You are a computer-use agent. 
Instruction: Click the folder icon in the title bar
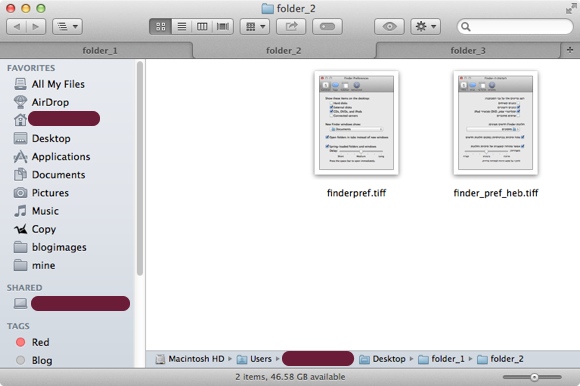click(267, 8)
